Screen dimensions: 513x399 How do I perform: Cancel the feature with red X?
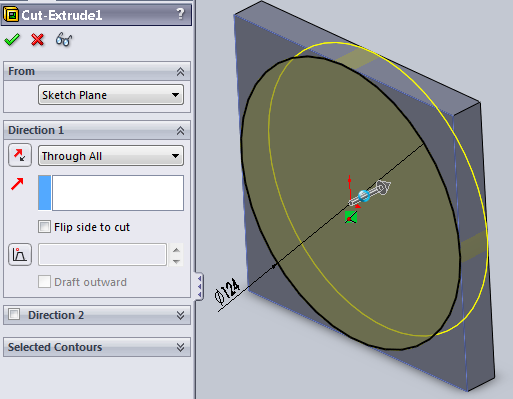click(x=37, y=40)
